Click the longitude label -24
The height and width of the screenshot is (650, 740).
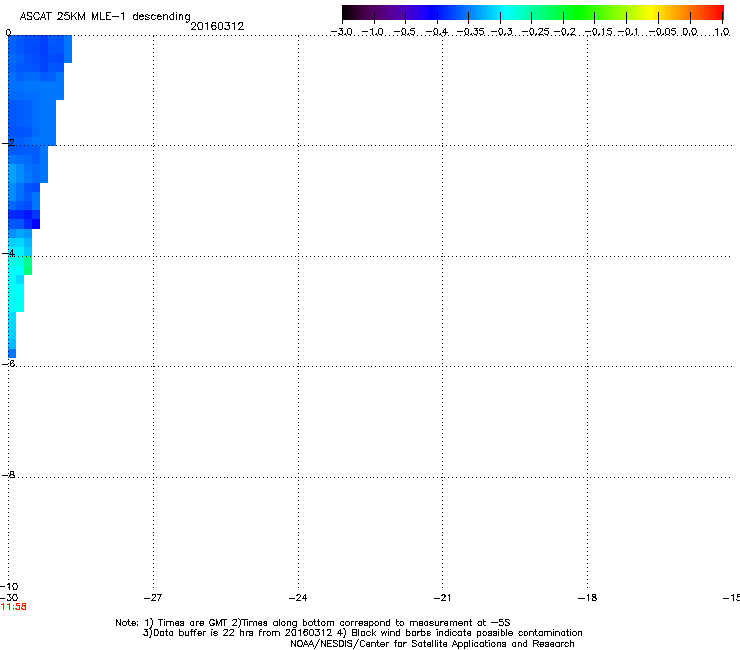298,598
